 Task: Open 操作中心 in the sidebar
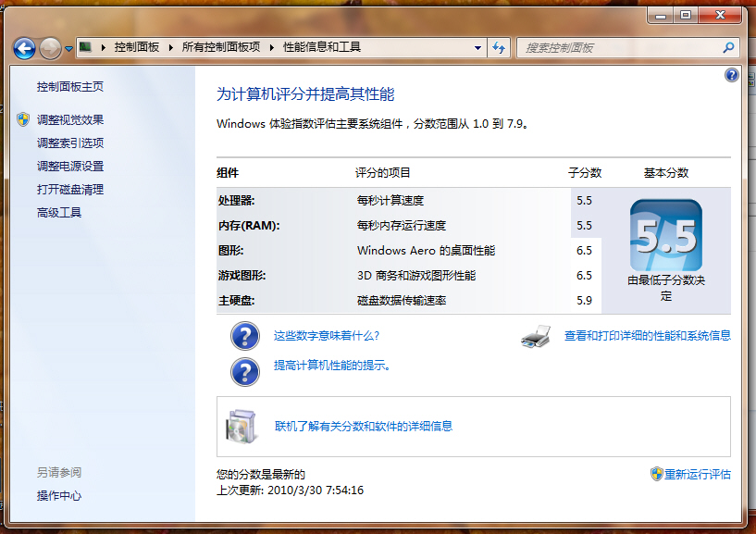click(x=59, y=495)
